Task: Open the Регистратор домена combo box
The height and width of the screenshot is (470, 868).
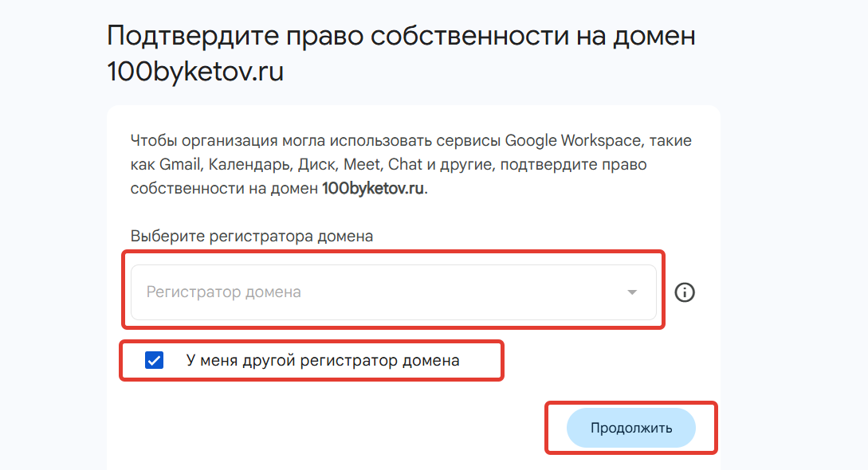Action: [x=394, y=292]
